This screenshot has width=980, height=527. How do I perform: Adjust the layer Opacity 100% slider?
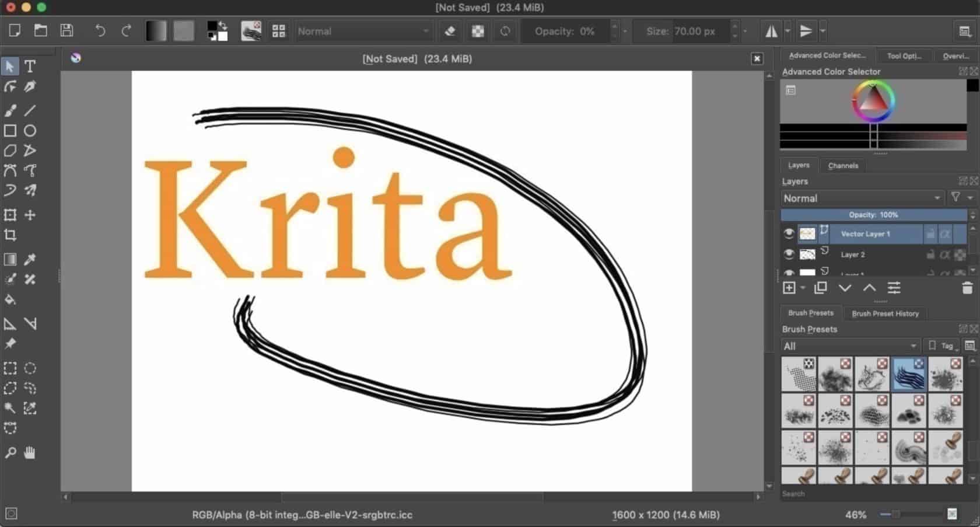click(x=873, y=215)
